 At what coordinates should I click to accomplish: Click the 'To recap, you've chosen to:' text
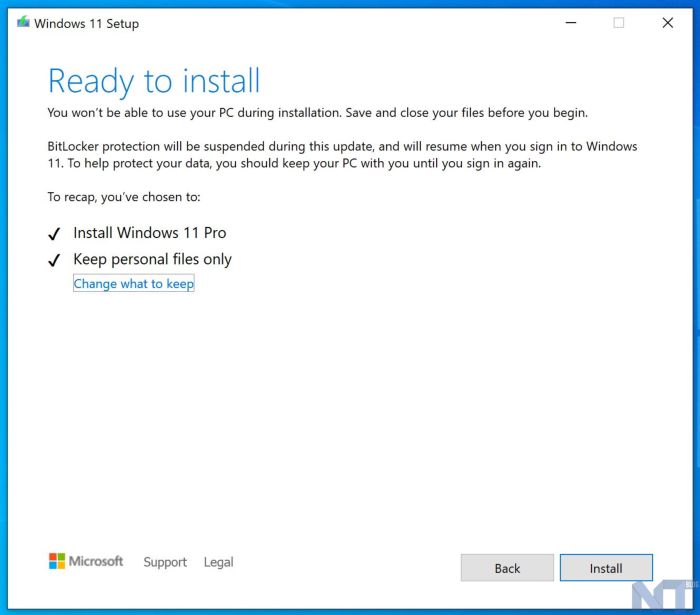tap(124, 197)
